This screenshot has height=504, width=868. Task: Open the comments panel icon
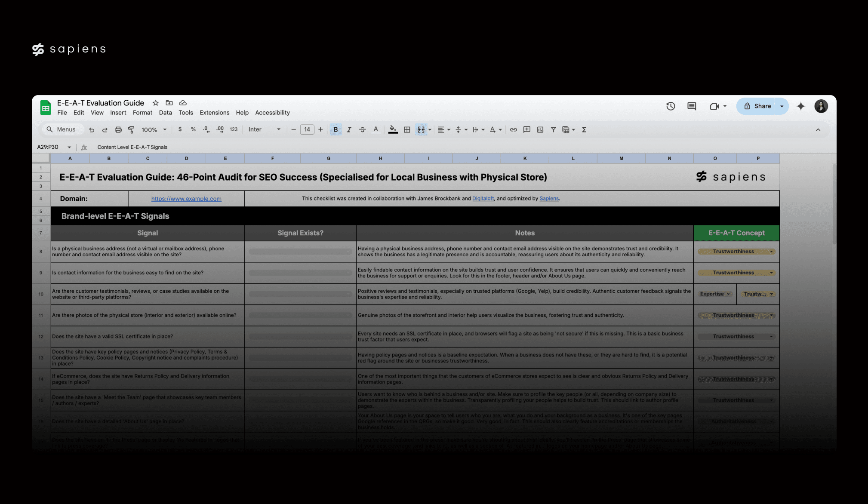click(x=692, y=106)
